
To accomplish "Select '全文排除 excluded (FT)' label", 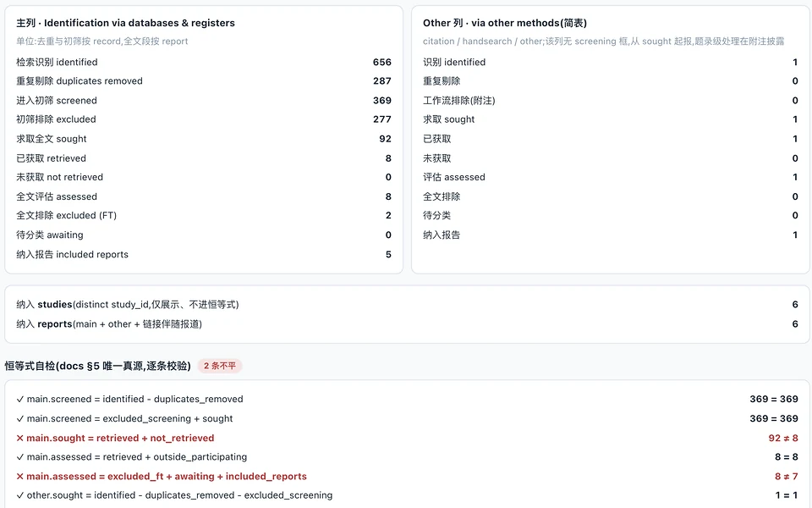I will (x=66, y=216).
